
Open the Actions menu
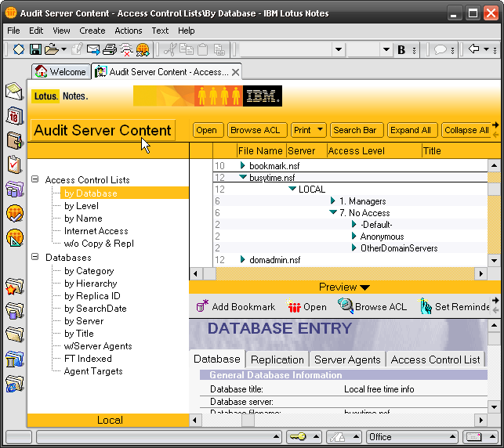click(129, 31)
